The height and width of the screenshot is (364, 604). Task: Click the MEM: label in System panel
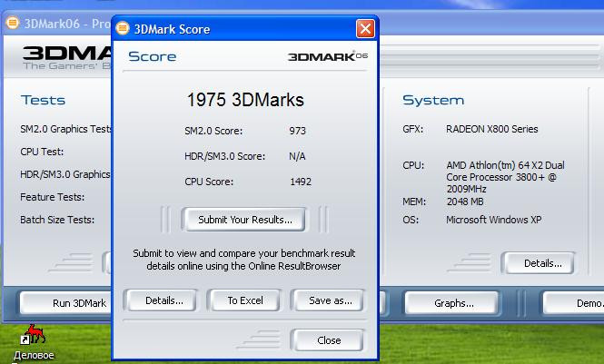click(414, 202)
